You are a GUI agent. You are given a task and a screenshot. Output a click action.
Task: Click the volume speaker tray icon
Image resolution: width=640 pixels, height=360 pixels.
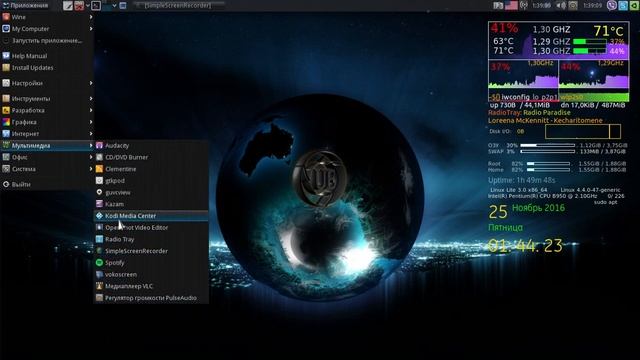(x=562, y=5)
